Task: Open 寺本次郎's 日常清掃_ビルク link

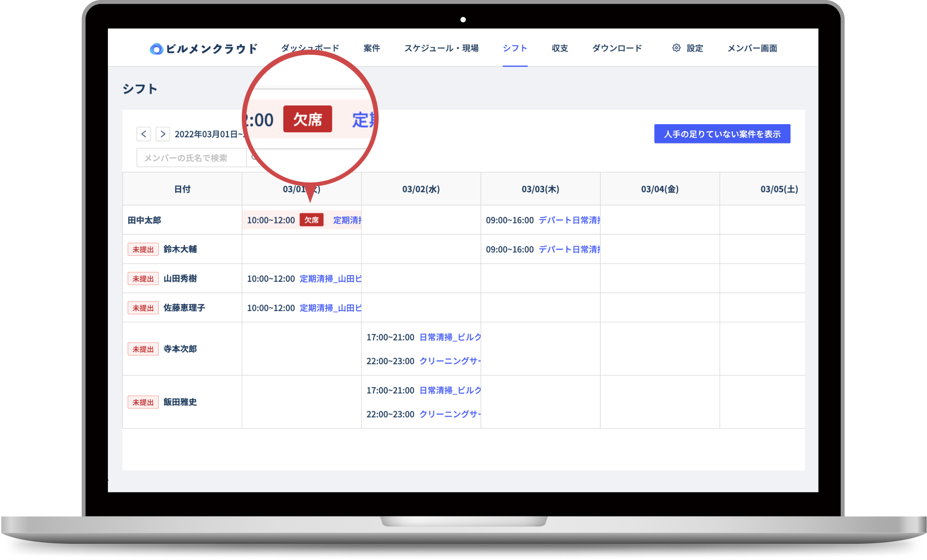Action: [450, 337]
